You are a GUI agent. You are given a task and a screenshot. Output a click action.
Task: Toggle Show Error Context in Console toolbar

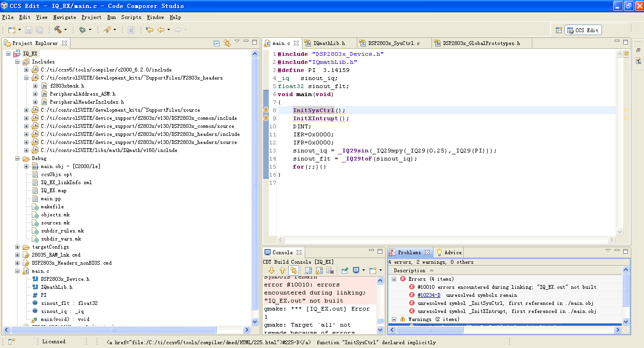[294, 270]
